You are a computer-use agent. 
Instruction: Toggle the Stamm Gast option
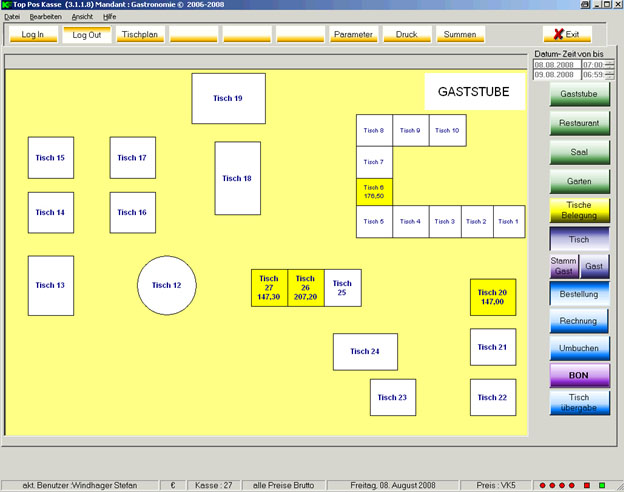click(x=564, y=266)
